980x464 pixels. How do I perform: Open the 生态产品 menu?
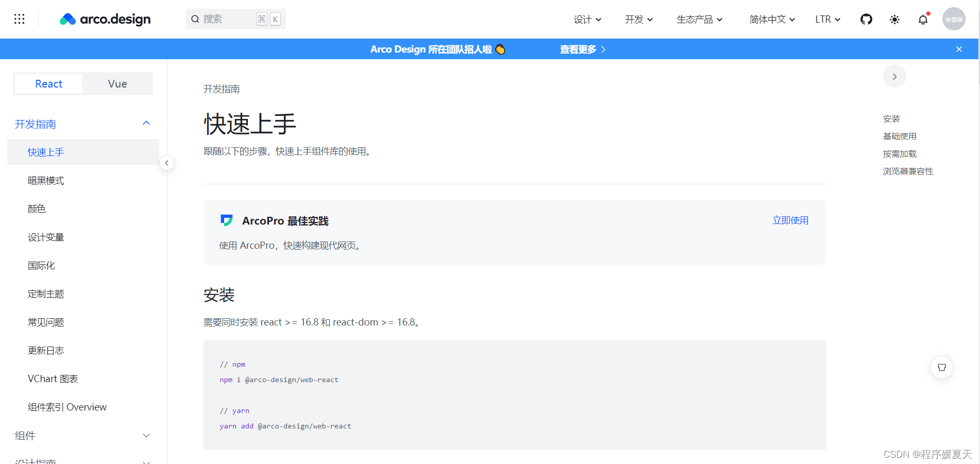699,19
